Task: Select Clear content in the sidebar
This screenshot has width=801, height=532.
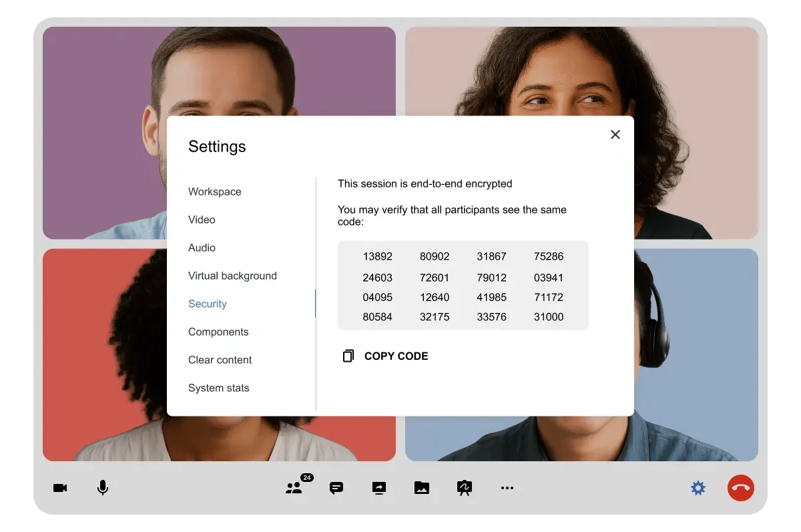Action: [220, 360]
